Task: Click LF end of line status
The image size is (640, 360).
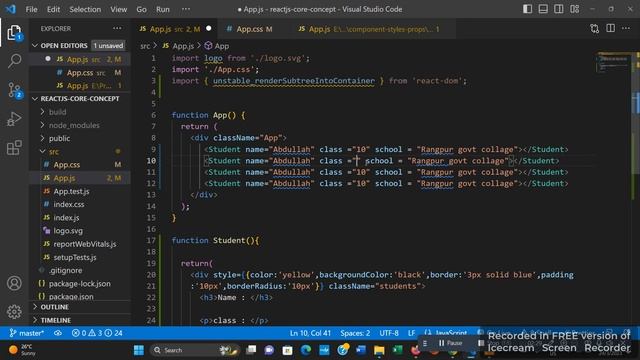Action: [411, 333]
